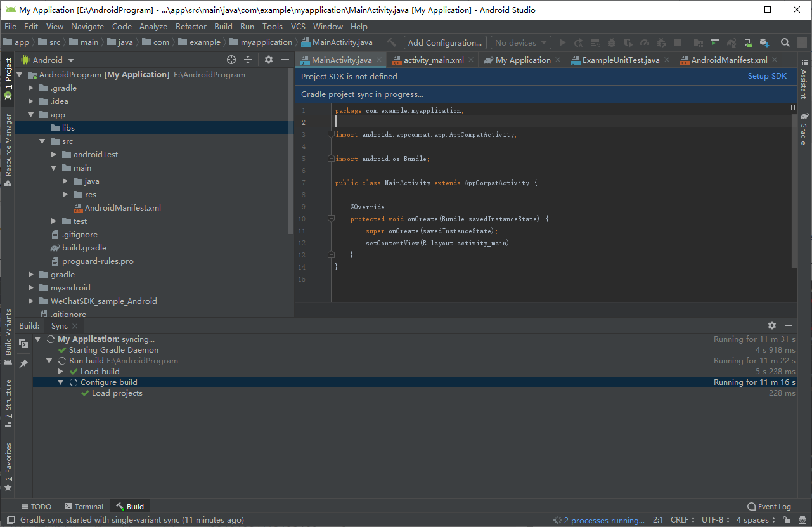Click the Sync Project with Gradle Files icon
The height and width of the screenshot is (527, 812).
point(731,42)
